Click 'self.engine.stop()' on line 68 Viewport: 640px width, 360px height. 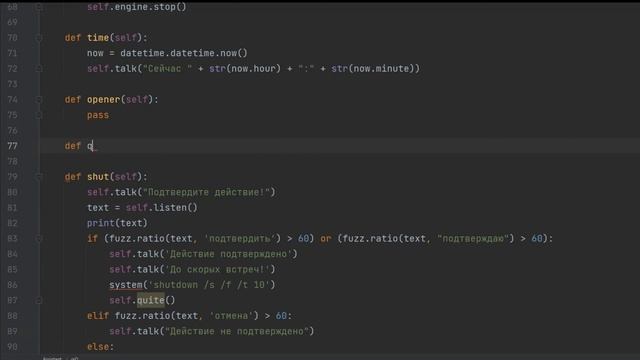[137, 7]
